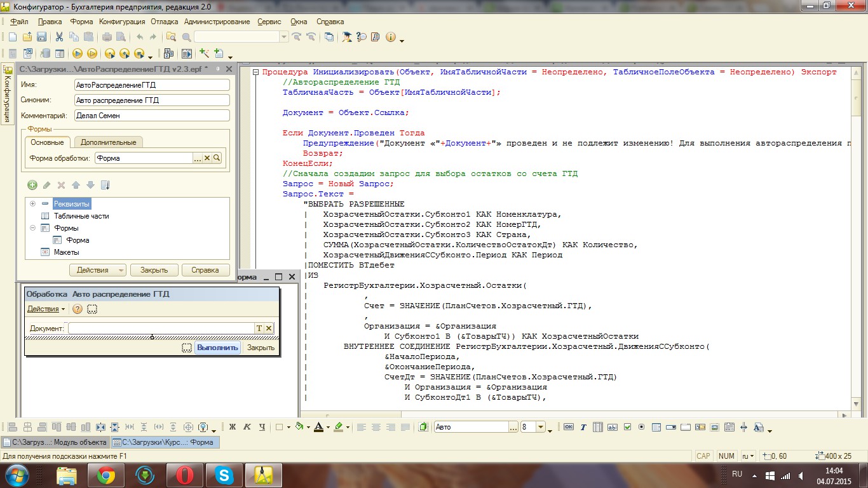The width and height of the screenshot is (868, 488).
Task: Select the Табличные части tree item
Action: (x=81, y=216)
